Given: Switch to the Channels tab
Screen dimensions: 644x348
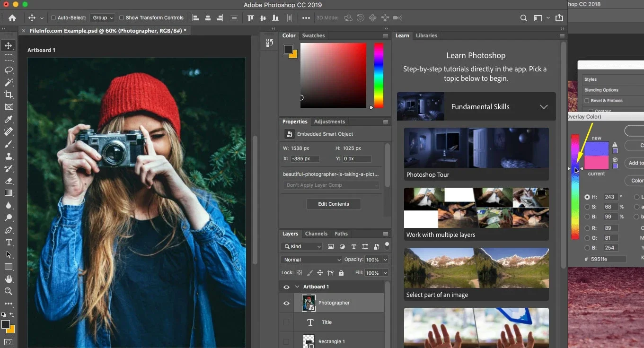Looking at the screenshot, I should coord(316,234).
